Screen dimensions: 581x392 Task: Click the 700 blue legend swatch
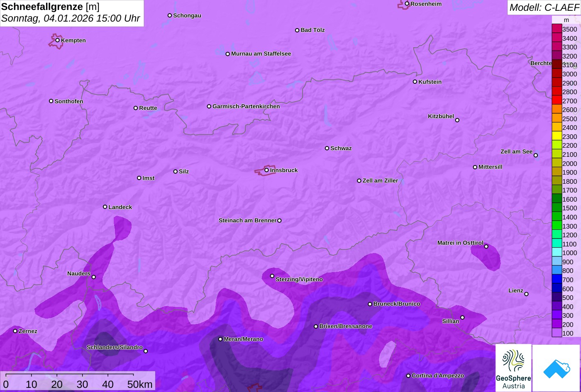pos(557,279)
